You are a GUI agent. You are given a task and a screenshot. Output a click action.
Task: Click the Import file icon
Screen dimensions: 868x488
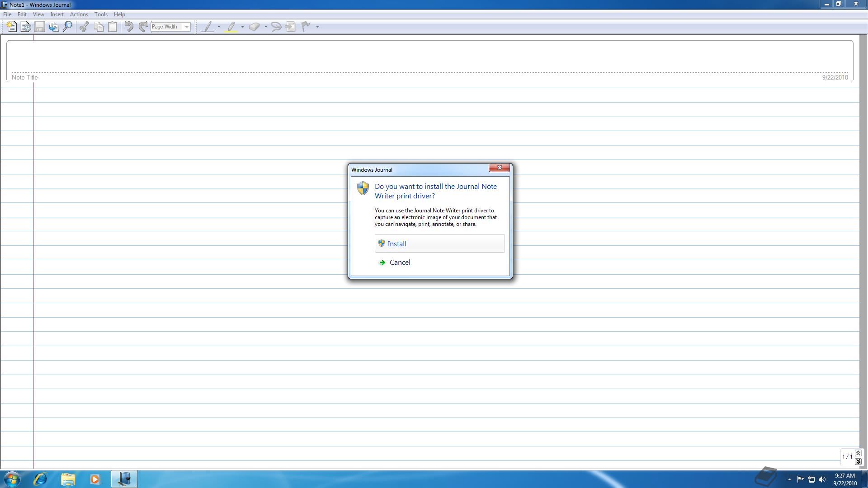tap(54, 27)
